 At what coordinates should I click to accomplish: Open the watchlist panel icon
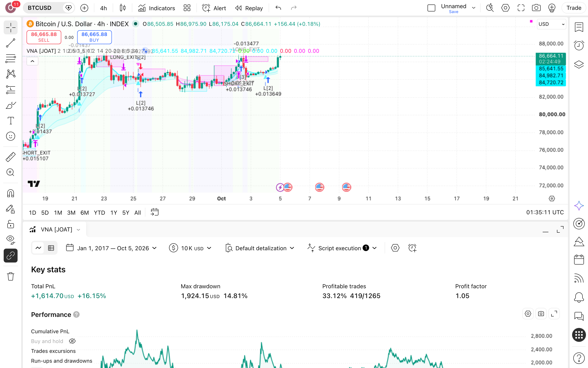[x=579, y=27]
